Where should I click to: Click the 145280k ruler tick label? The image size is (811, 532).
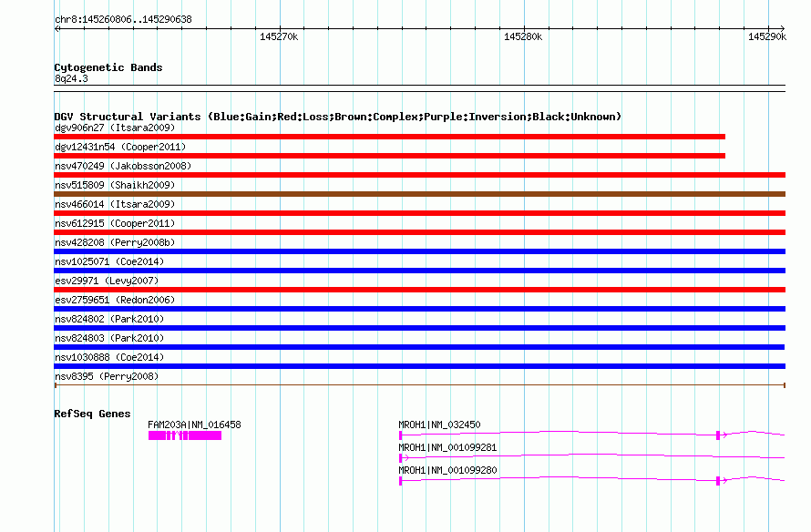tap(523, 36)
